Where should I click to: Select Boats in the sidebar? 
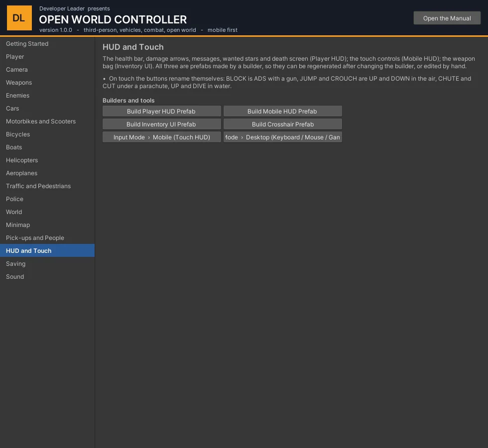tap(47, 147)
